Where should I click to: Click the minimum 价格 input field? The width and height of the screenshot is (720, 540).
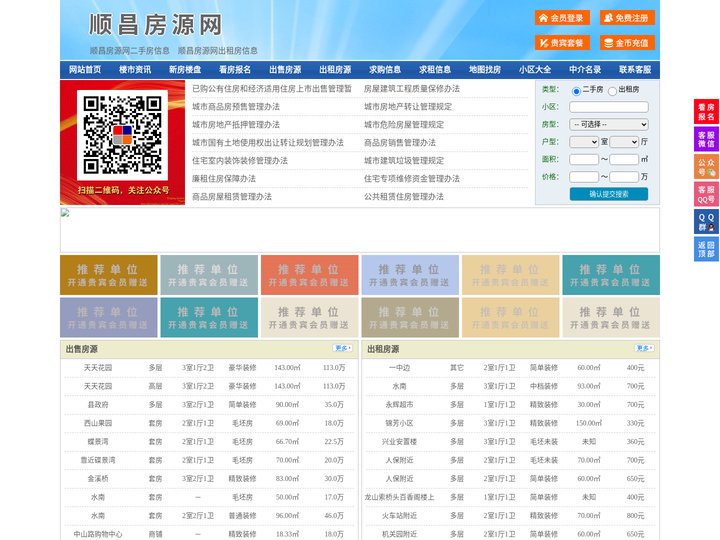pos(584,177)
